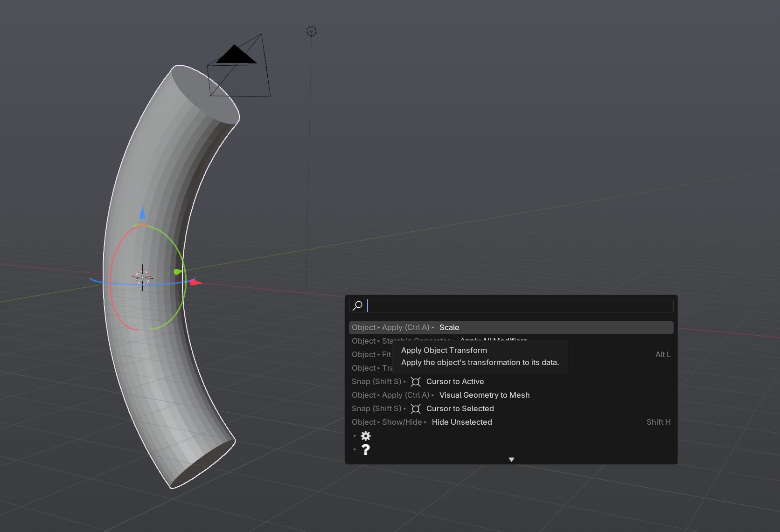Click the red rotation ring of the gizmo
The height and width of the screenshot is (532, 780).
(x=111, y=280)
